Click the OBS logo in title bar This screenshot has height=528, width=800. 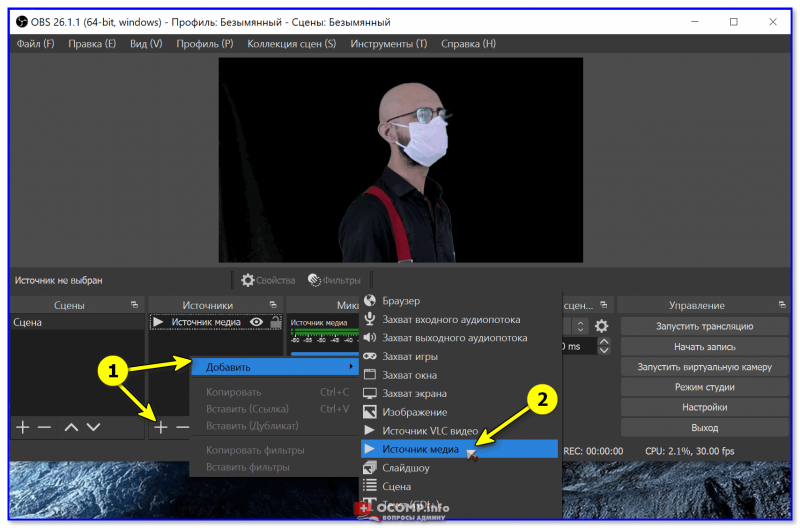(x=21, y=22)
